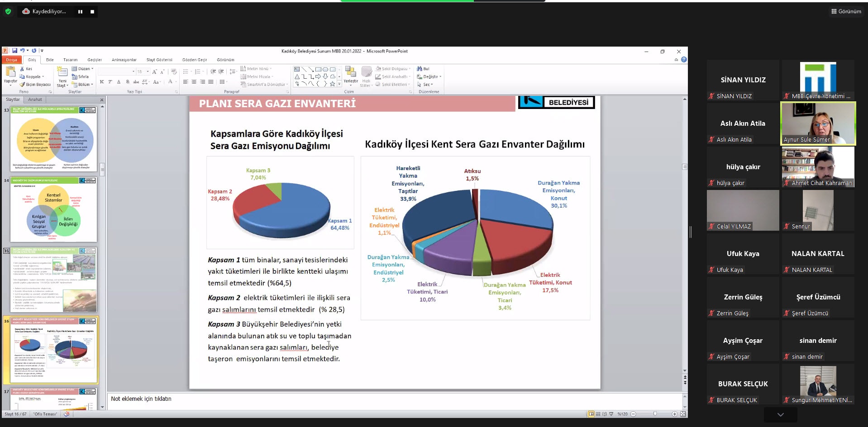Toggle strikethrough formatting
The height and width of the screenshot is (427, 868).
tap(136, 82)
